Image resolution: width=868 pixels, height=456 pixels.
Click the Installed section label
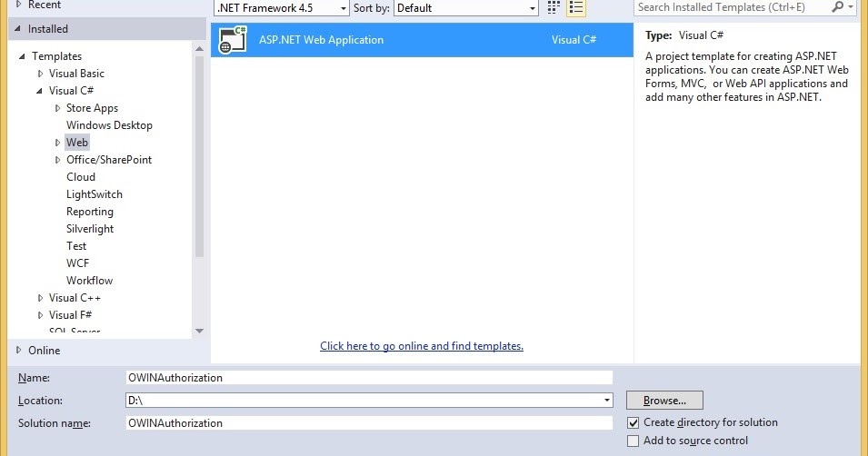(x=48, y=29)
